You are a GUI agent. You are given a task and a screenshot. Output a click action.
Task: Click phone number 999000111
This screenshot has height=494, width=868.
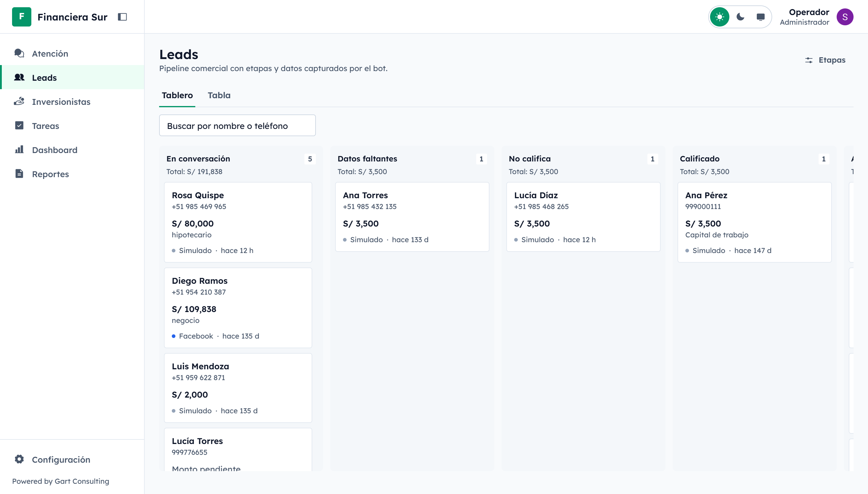tap(703, 206)
